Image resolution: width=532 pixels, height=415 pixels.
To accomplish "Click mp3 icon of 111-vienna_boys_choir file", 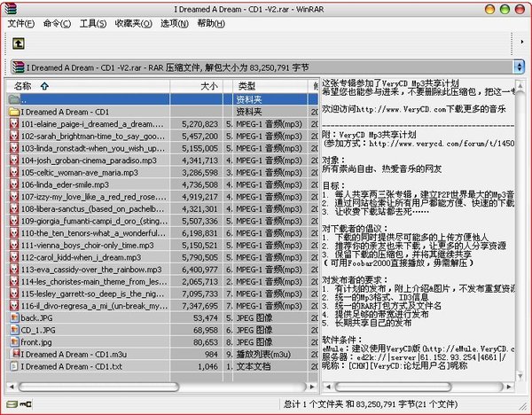I will point(14,245).
